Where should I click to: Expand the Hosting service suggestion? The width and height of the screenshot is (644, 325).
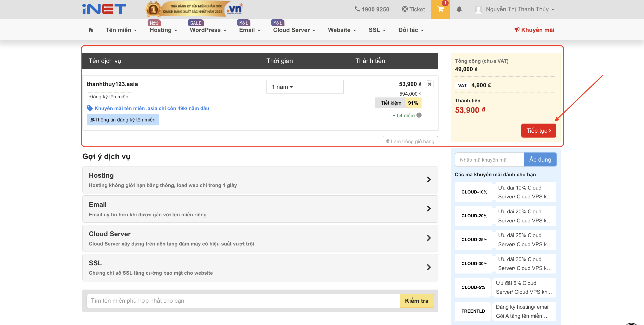tap(260, 180)
